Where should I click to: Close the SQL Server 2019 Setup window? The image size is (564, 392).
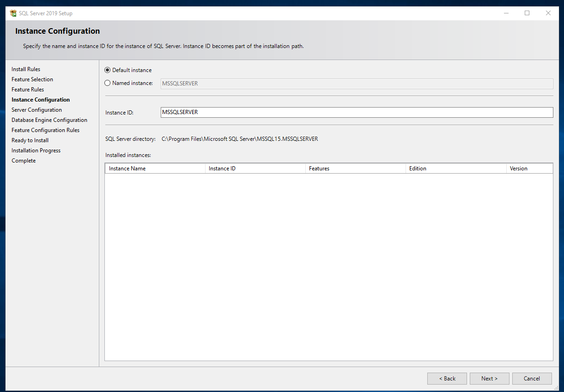[x=548, y=13]
